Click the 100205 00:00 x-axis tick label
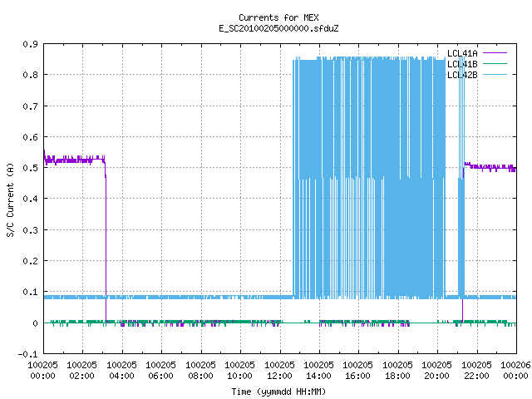This screenshot has width=532, height=399. (x=42, y=371)
